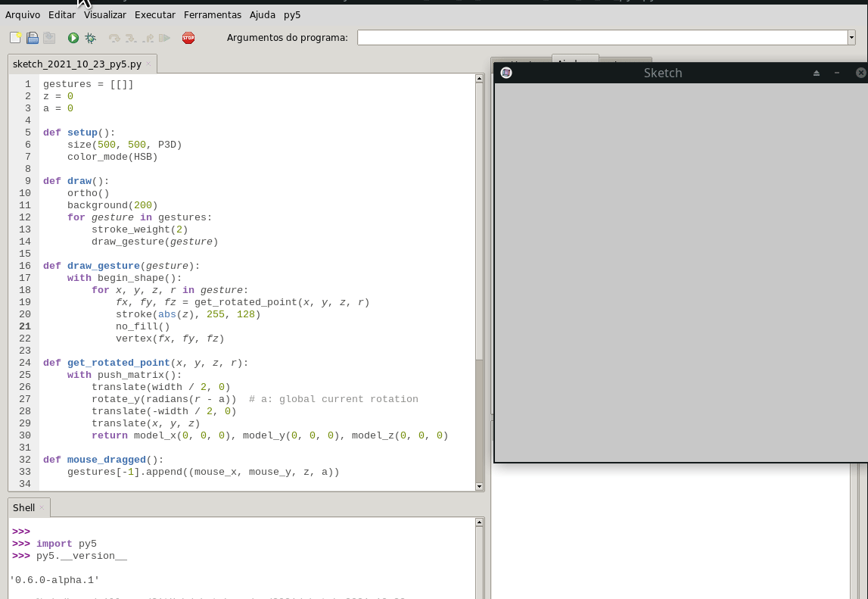The width and height of the screenshot is (868, 599).
Task: Expand the program arguments dropdown arrow
Action: (851, 38)
